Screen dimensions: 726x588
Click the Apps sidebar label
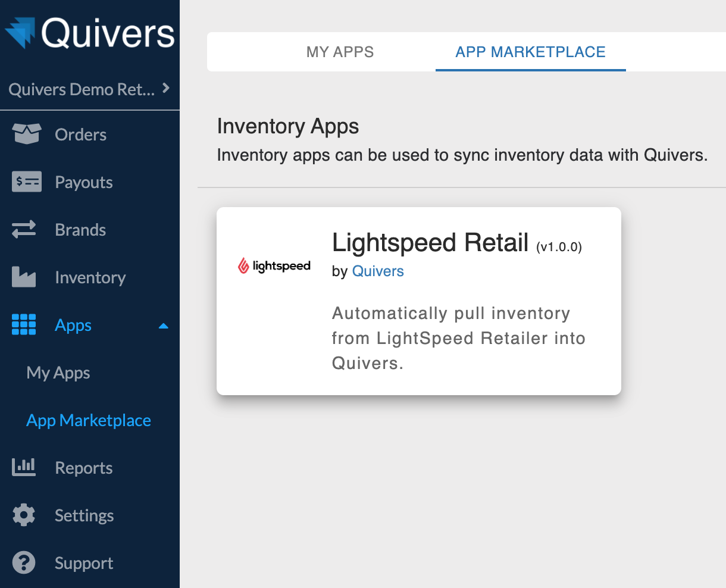coord(73,326)
